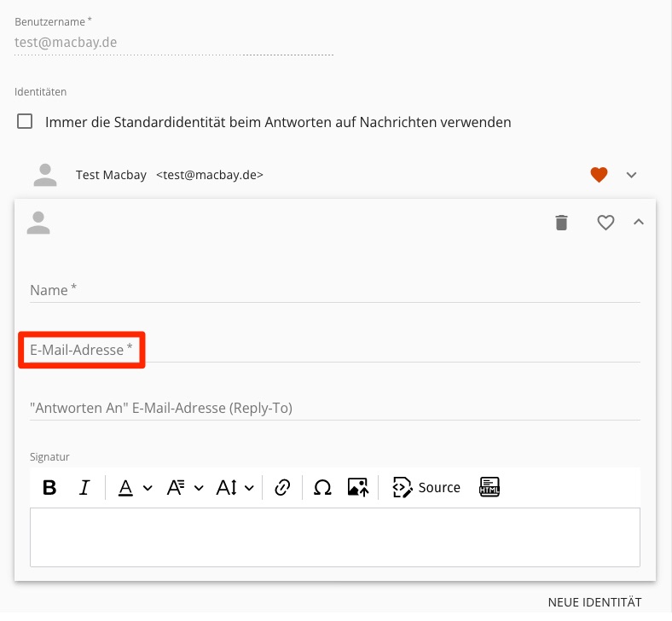Toggle bold formatting in signature editor

49,488
